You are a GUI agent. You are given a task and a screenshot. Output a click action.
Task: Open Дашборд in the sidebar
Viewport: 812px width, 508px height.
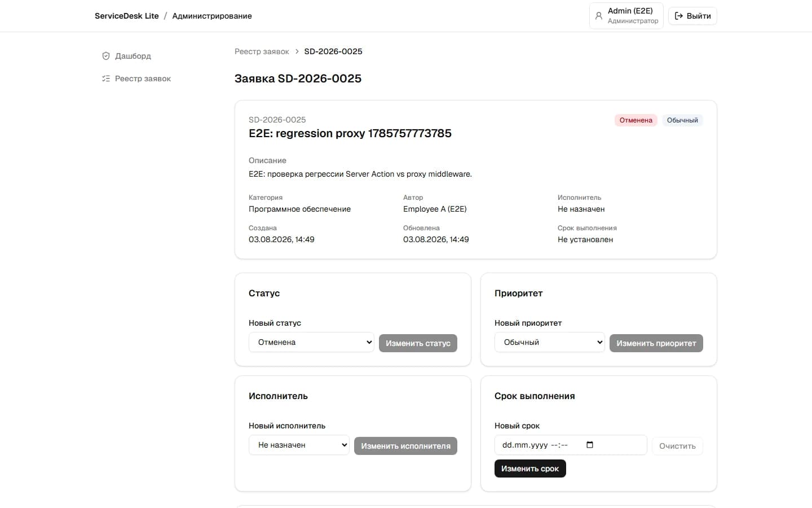point(133,56)
